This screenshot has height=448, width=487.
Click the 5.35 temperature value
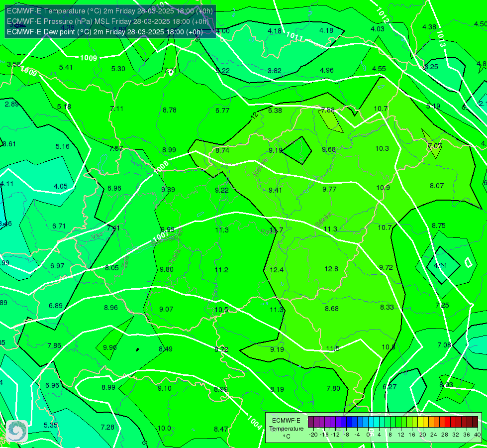51,425
